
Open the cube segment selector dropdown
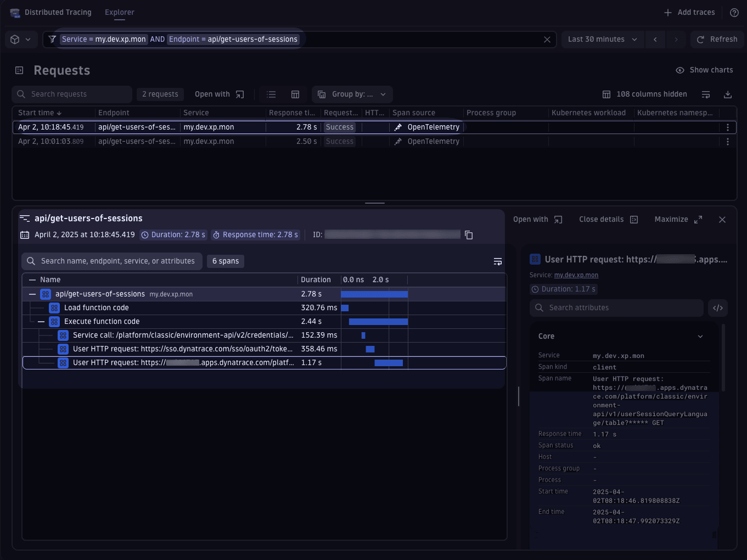point(21,40)
